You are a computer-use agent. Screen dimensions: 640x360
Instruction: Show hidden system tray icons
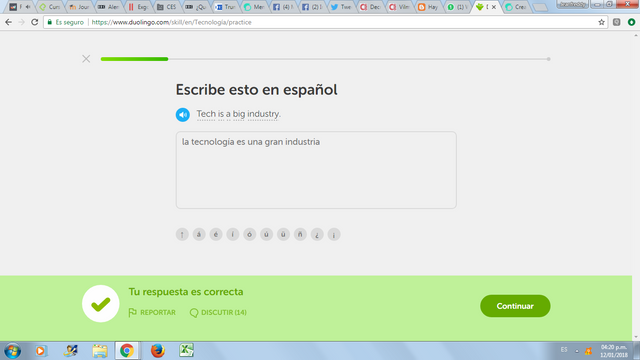[577, 351]
